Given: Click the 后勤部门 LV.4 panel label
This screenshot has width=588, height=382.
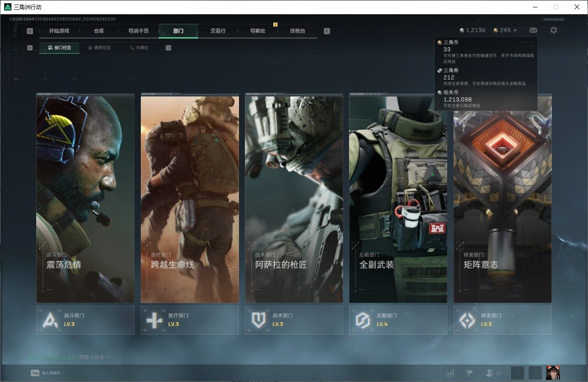Looking at the screenshot, I should [x=398, y=320].
